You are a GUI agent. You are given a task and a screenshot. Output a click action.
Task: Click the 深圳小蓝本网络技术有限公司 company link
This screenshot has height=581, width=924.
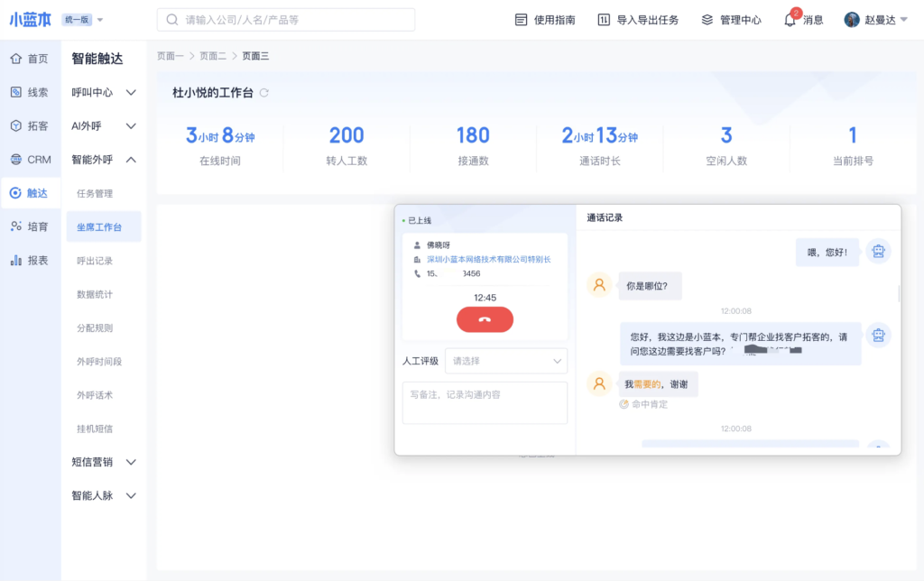coord(488,259)
